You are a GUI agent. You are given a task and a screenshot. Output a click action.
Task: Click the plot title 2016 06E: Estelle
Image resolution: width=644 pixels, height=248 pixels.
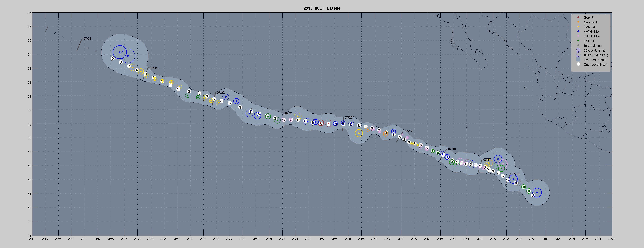click(x=322, y=8)
